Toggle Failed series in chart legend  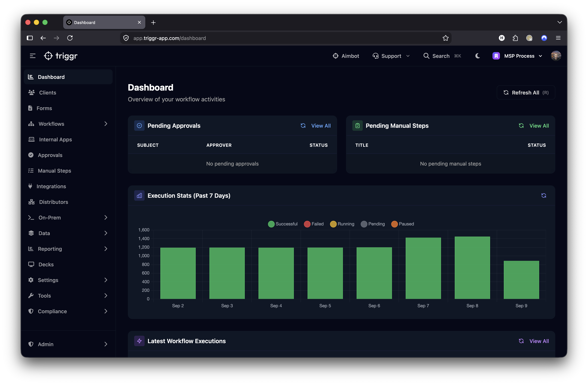tap(314, 224)
